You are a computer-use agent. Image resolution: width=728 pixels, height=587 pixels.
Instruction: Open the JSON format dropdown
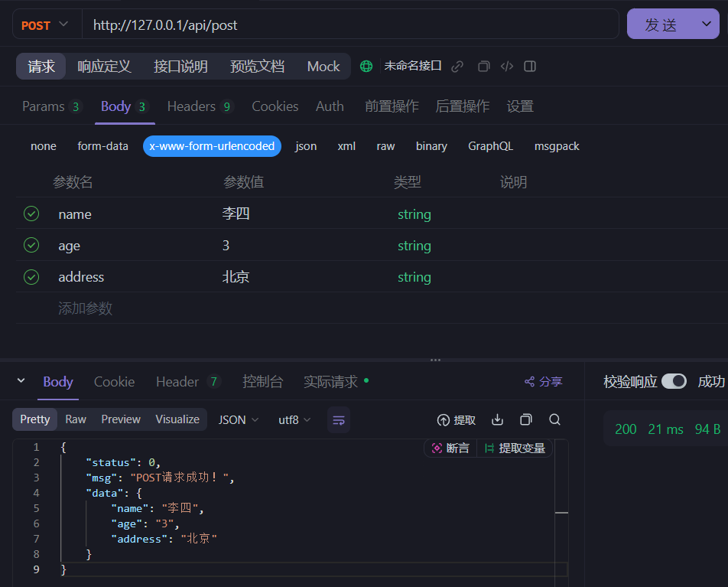tap(239, 420)
